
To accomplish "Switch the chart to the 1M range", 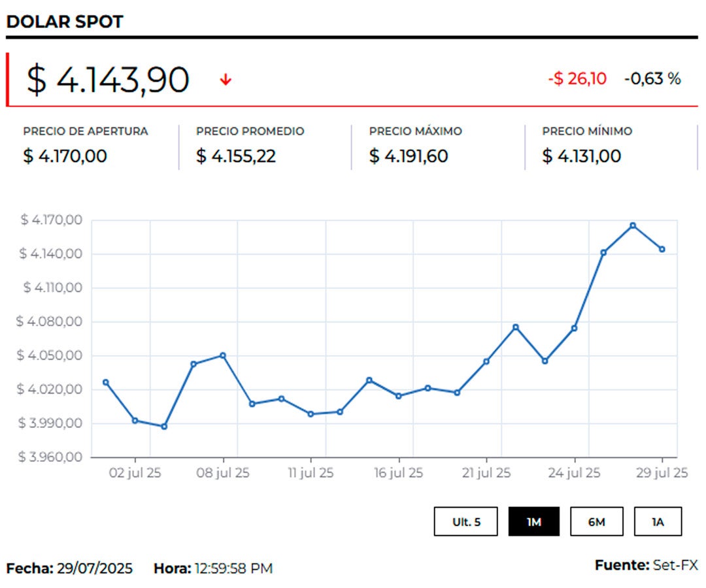I will [x=533, y=521].
